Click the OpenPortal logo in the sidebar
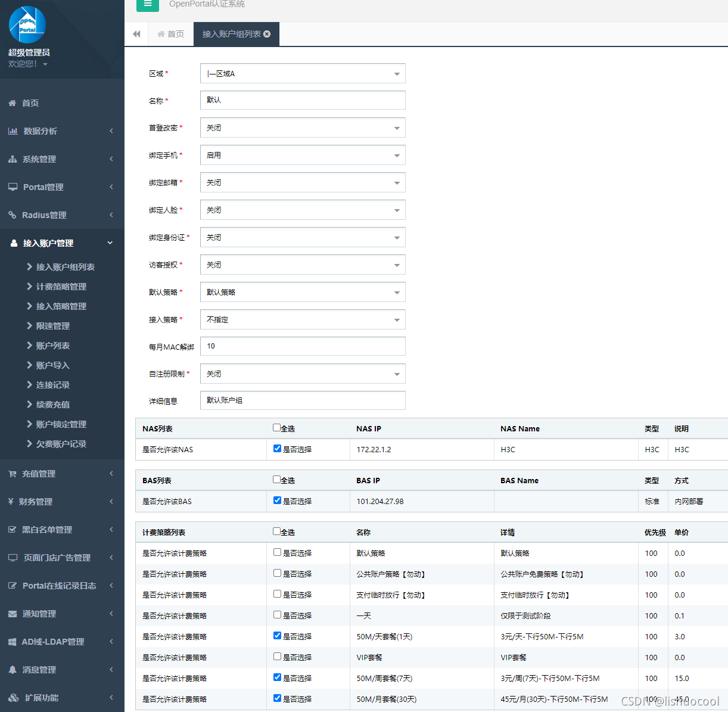728x712 pixels. [x=27, y=25]
